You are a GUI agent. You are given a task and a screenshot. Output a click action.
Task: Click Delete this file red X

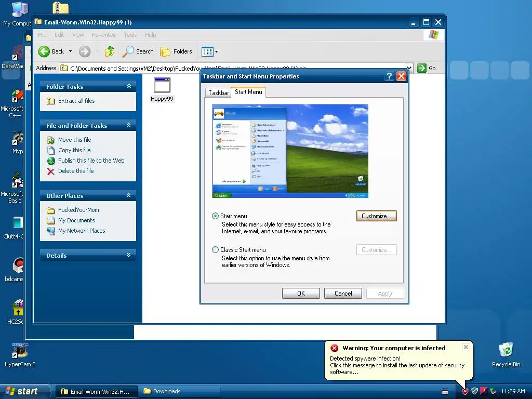tap(51, 171)
